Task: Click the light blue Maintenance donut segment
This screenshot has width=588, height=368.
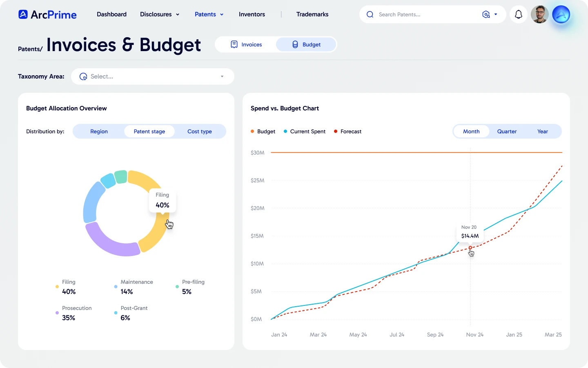Action: click(x=92, y=203)
